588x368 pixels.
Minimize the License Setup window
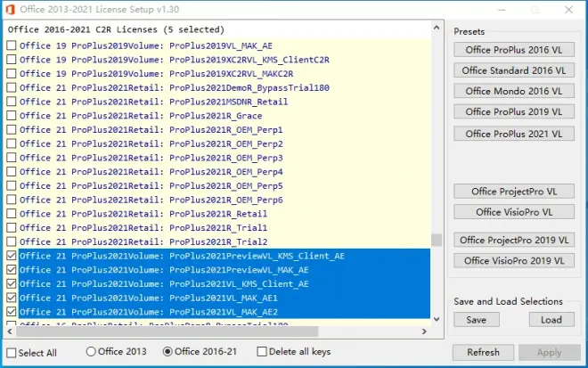[x=502, y=10]
